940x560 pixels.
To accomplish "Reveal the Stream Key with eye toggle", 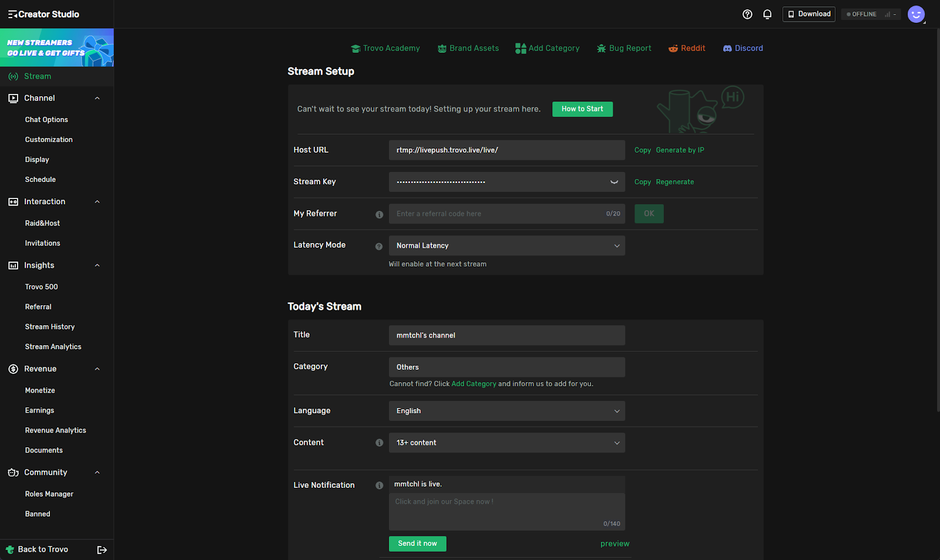I will click(614, 182).
